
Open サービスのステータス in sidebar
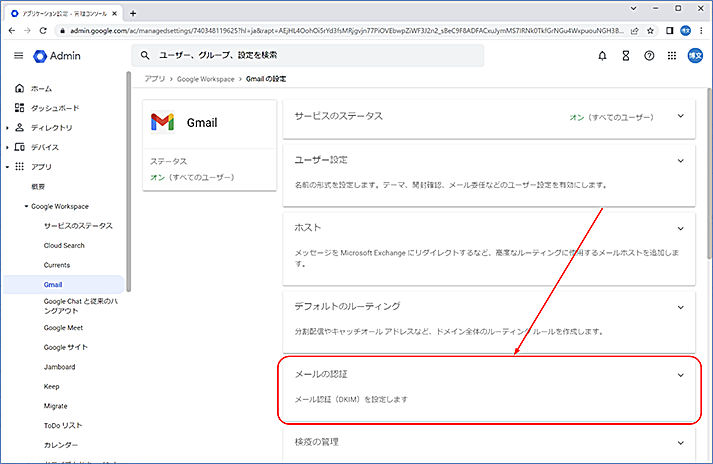(78, 226)
